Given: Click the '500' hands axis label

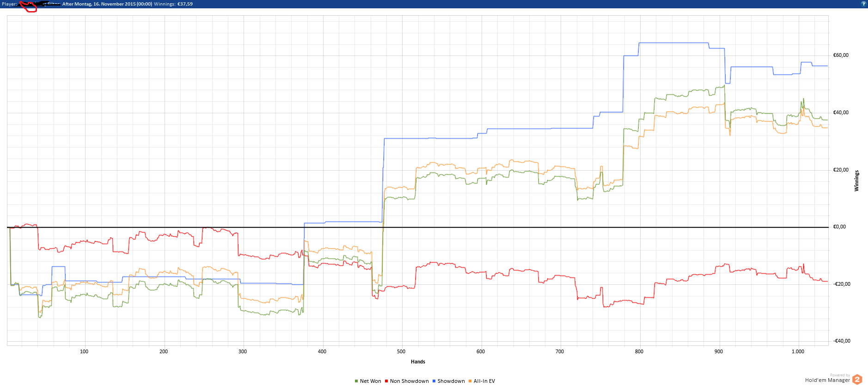Looking at the screenshot, I should pos(401,351).
